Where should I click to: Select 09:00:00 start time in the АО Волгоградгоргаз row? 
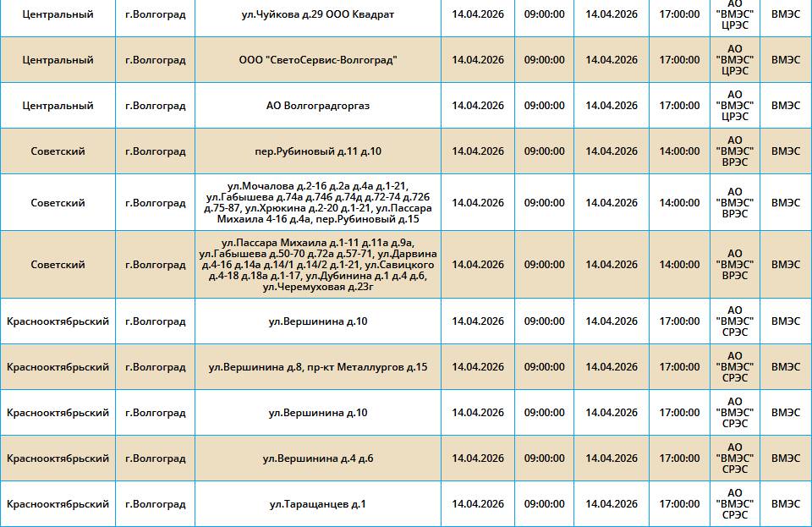click(544, 106)
